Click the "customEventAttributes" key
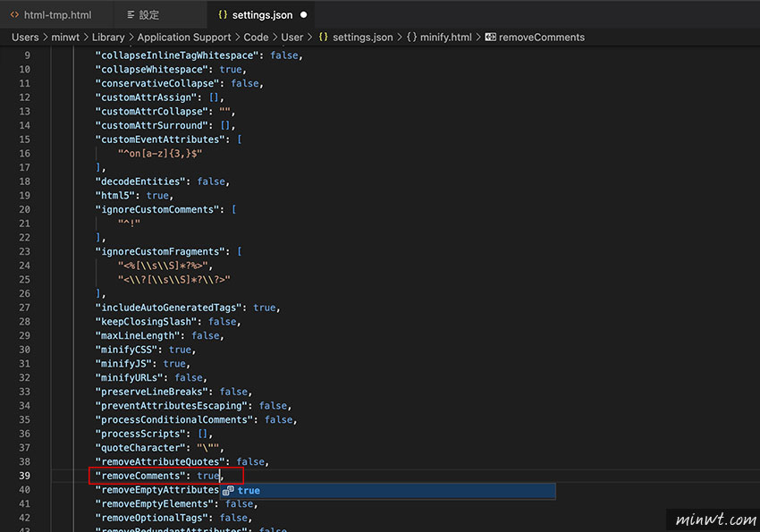 click(160, 139)
